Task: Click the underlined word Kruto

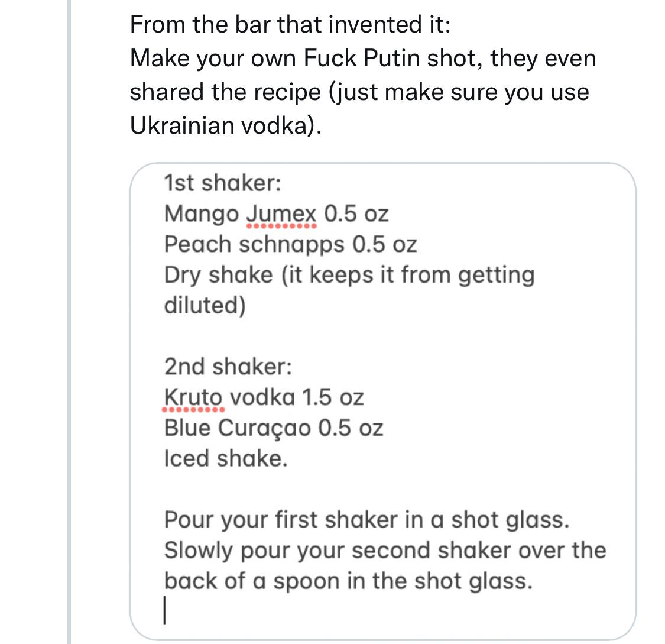Action: (x=193, y=398)
